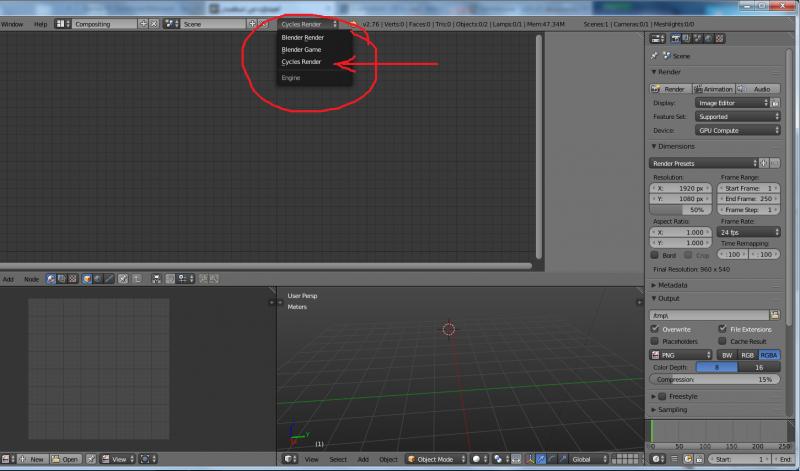Select the shader nodes tree type icon
800x471 pixels.
(51, 279)
